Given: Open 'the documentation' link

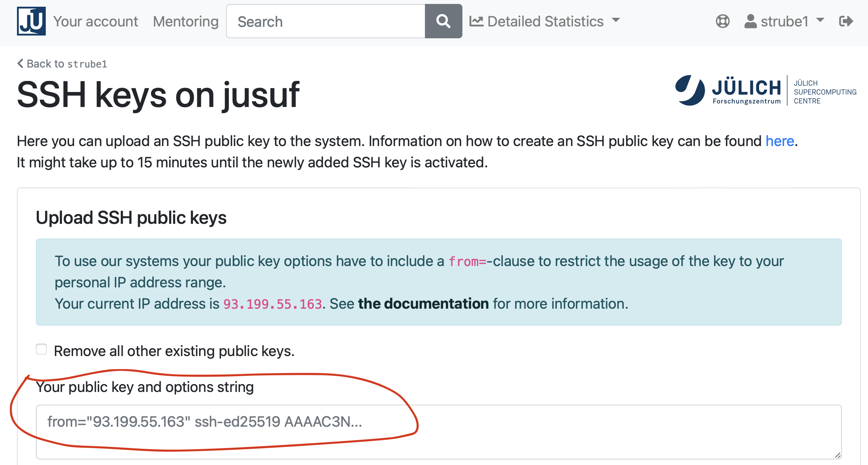Looking at the screenshot, I should click(423, 304).
